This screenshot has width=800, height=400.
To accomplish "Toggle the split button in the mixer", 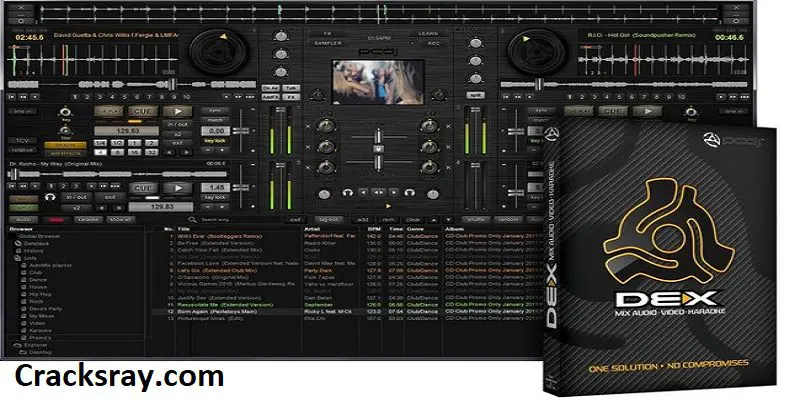I will 475,95.
